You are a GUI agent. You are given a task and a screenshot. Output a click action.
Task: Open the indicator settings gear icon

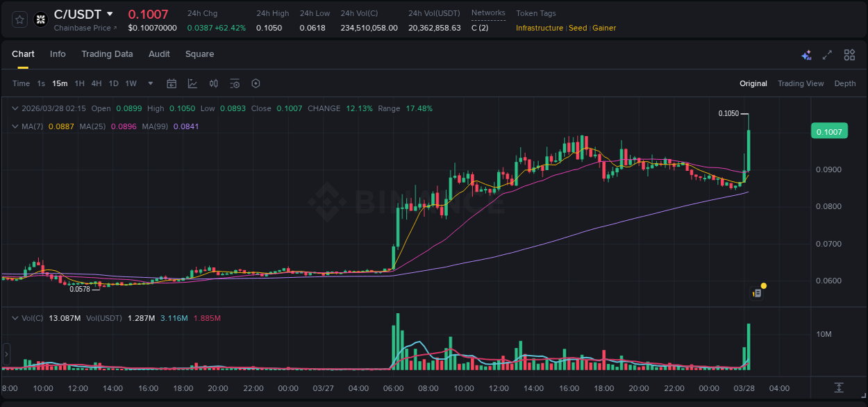point(235,83)
